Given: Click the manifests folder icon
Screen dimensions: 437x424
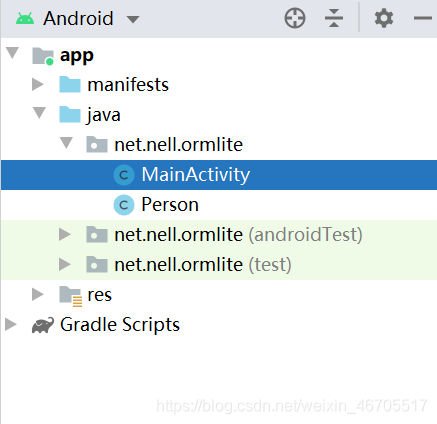Looking at the screenshot, I should pos(70,84).
